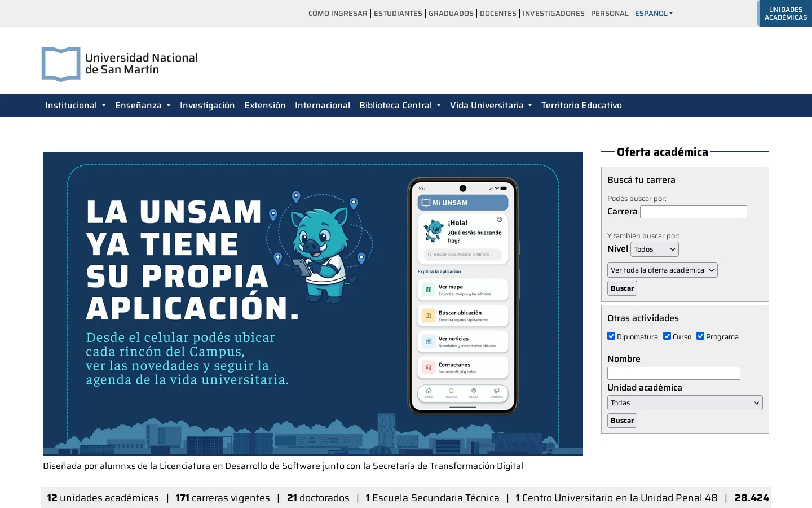The width and height of the screenshot is (812, 508).
Task: Open the Unidad académica dropdown set to Todas
Action: click(685, 402)
